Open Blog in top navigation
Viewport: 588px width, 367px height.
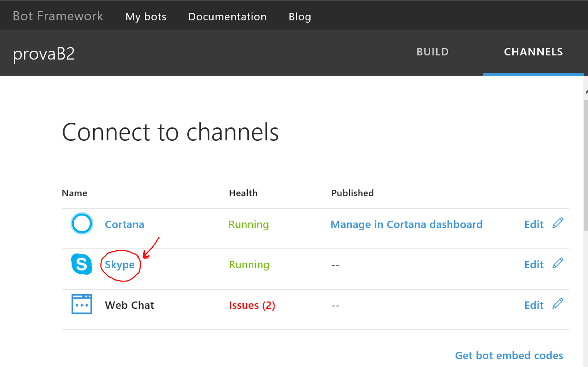coord(300,17)
